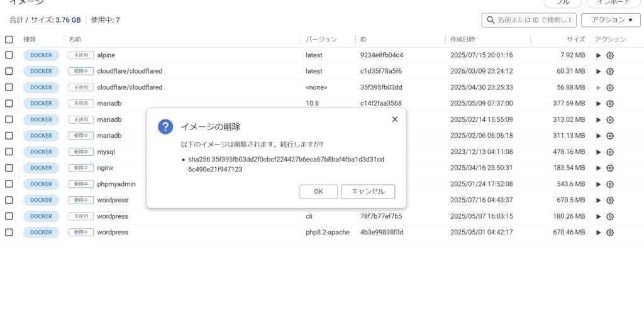Sort by 名前 column header
Screen dimensions: 644x313
click(75, 40)
